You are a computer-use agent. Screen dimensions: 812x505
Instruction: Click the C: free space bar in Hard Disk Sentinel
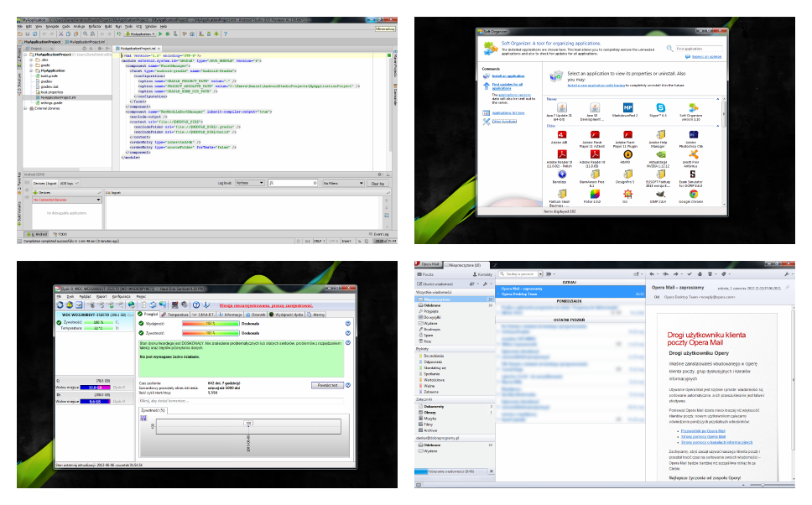95,388
